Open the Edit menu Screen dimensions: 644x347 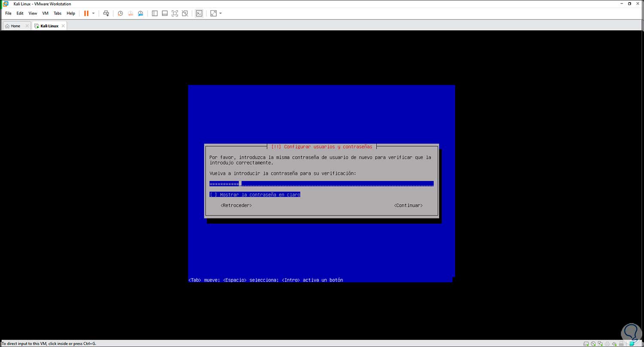[x=20, y=13]
